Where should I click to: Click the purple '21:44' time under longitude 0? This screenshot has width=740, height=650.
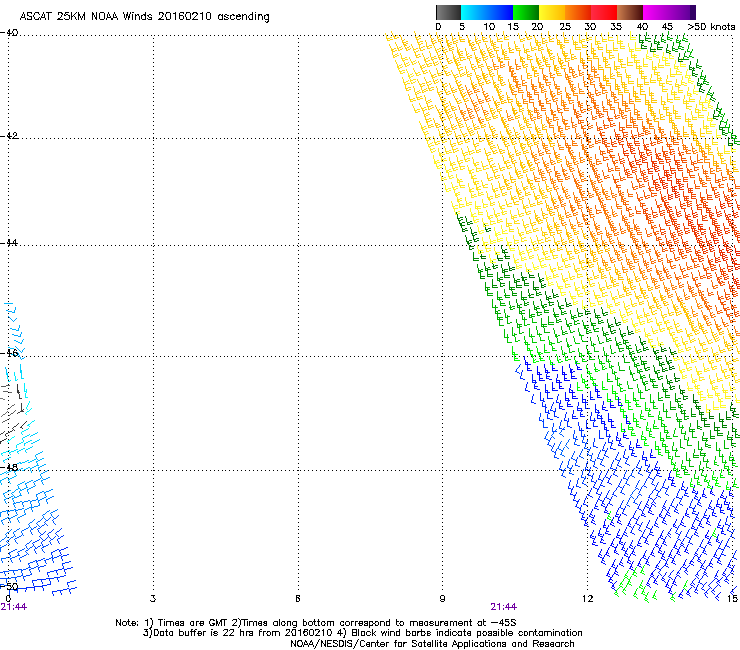14,607
